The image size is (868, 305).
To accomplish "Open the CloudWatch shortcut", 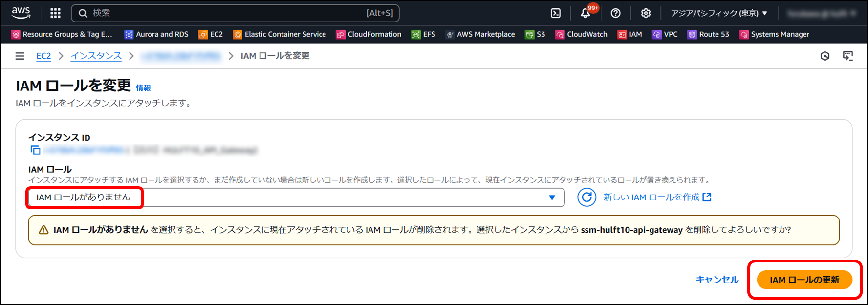I will pyautogui.click(x=581, y=34).
